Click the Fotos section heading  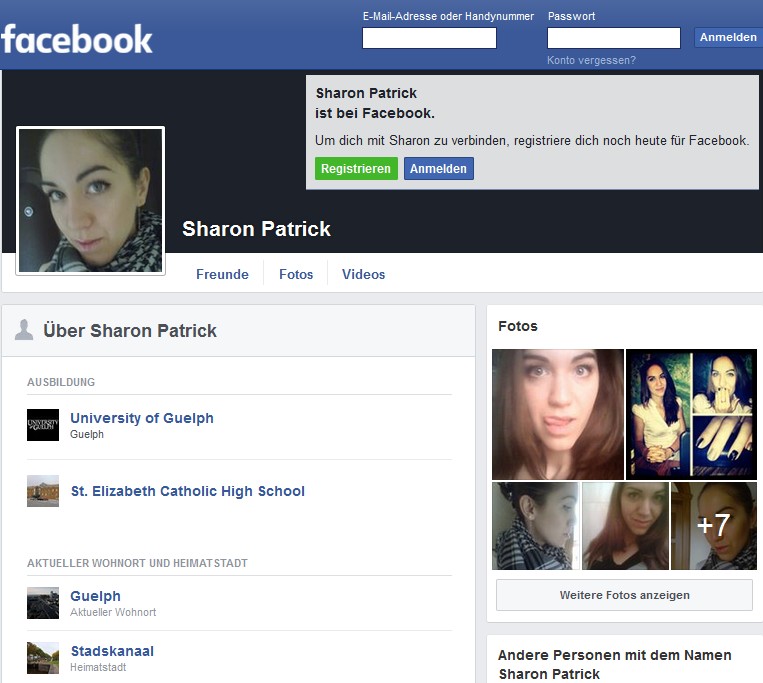tap(518, 326)
